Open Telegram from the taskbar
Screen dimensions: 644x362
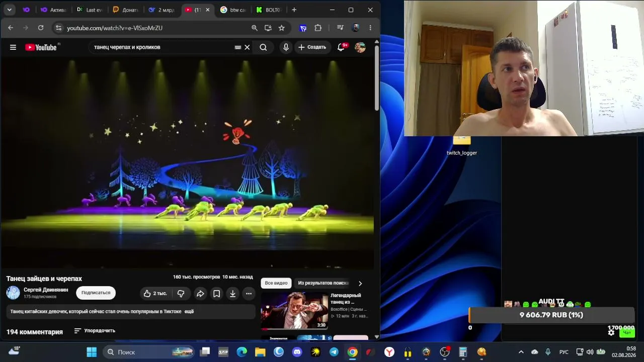coord(334,352)
